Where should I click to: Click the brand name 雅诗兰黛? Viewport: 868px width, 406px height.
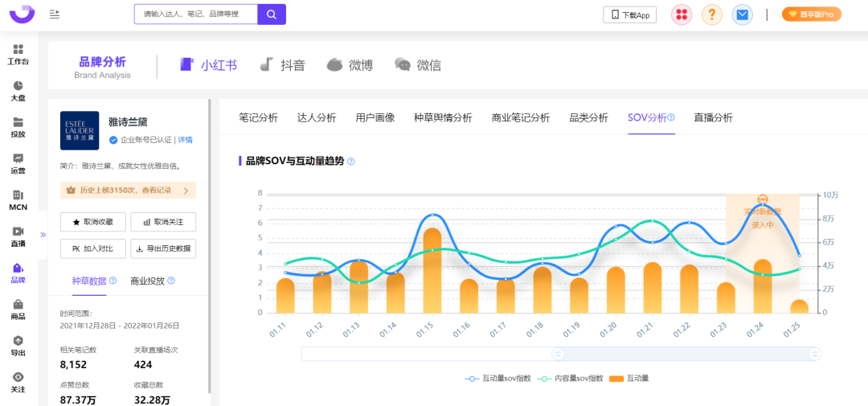point(128,121)
